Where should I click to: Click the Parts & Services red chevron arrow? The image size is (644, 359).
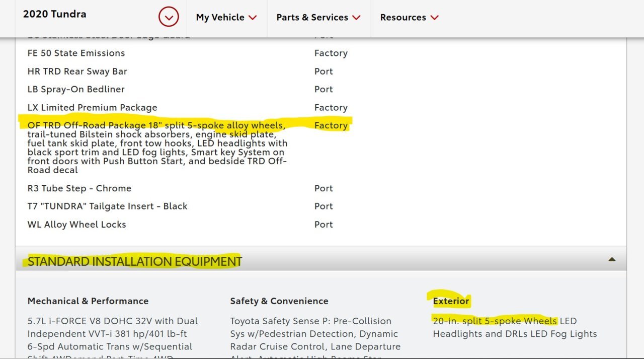[x=356, y=18]
